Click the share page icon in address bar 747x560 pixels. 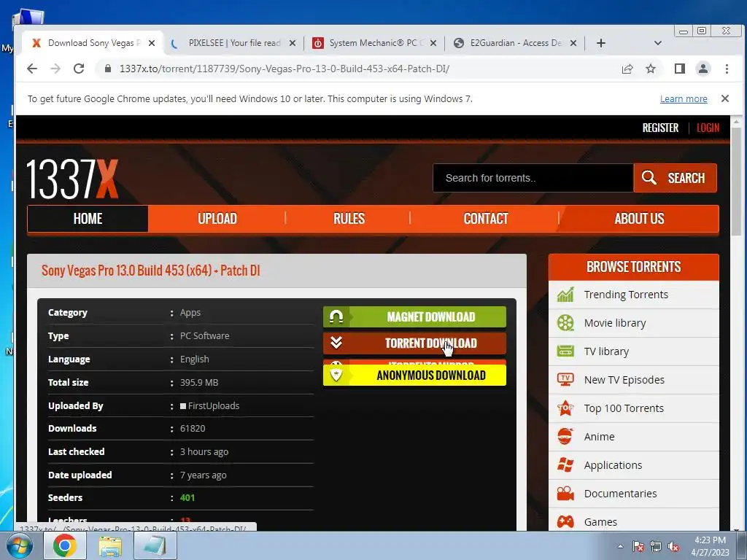[x=627, y=69]
